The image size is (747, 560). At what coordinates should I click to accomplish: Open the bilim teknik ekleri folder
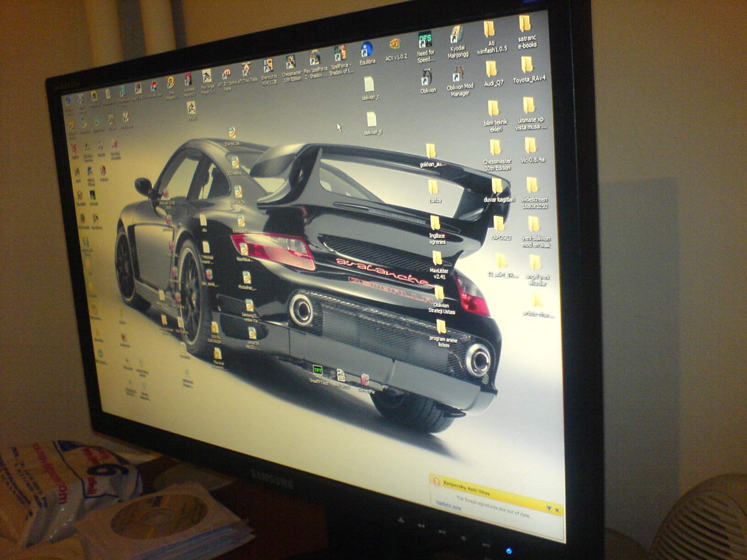pyautogui.click(x=494, y=116)
